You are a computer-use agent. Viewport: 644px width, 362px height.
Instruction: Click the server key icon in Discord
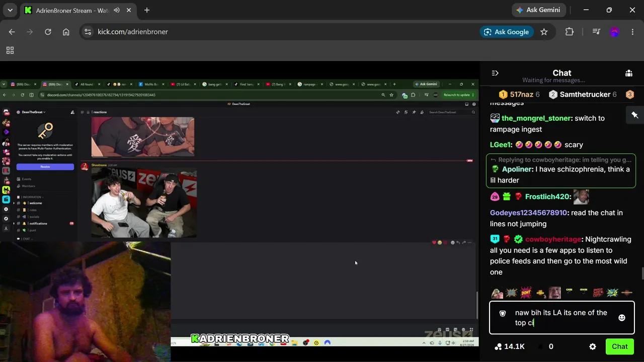[45, 131]
